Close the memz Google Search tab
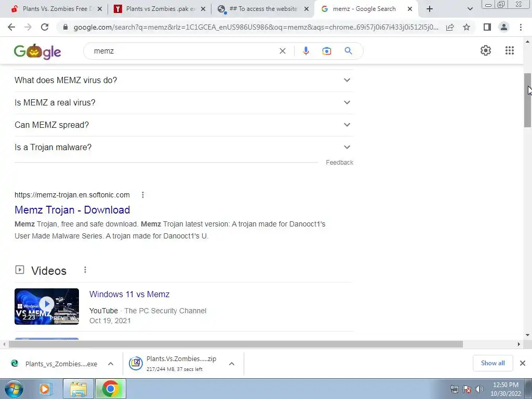This screenshot has width=532, height=399. tap(410, 9)
